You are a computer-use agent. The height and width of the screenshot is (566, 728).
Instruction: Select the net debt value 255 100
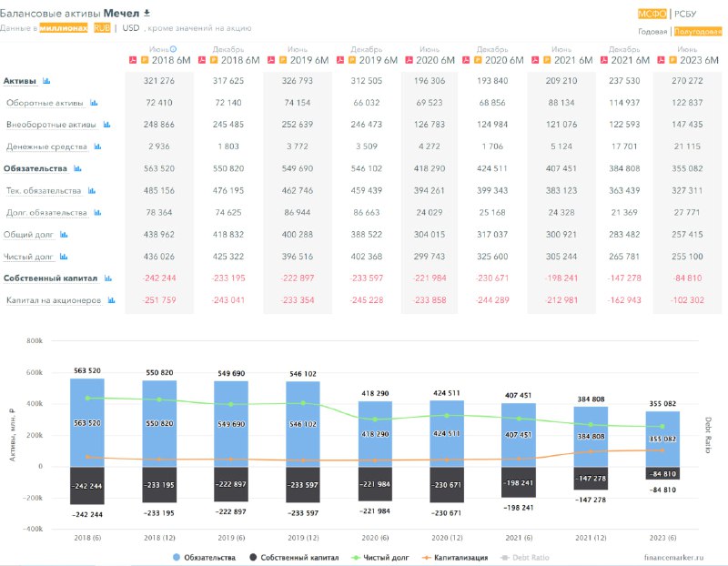click(x=687, y=257)
